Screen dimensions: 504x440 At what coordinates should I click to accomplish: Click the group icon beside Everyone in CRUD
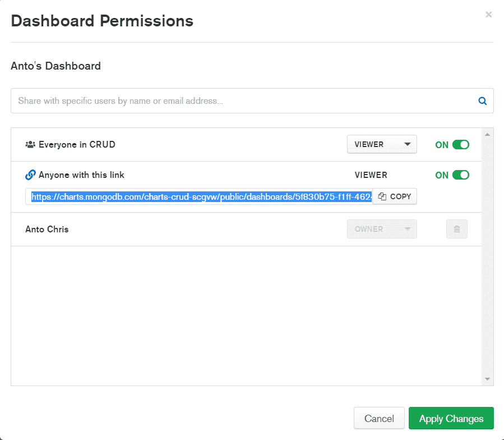click(30, 144)
